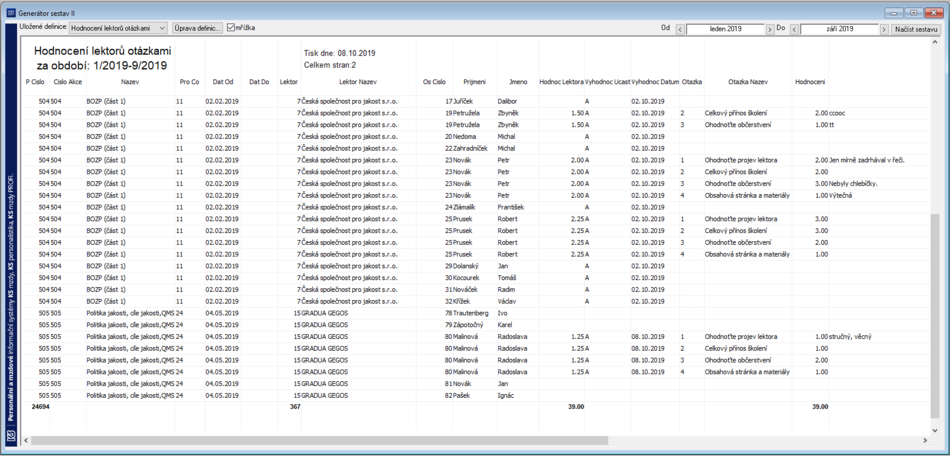Click first name cell 'Ignác'
The width and height of the screenshot is (950, 456).
[506, 395]
